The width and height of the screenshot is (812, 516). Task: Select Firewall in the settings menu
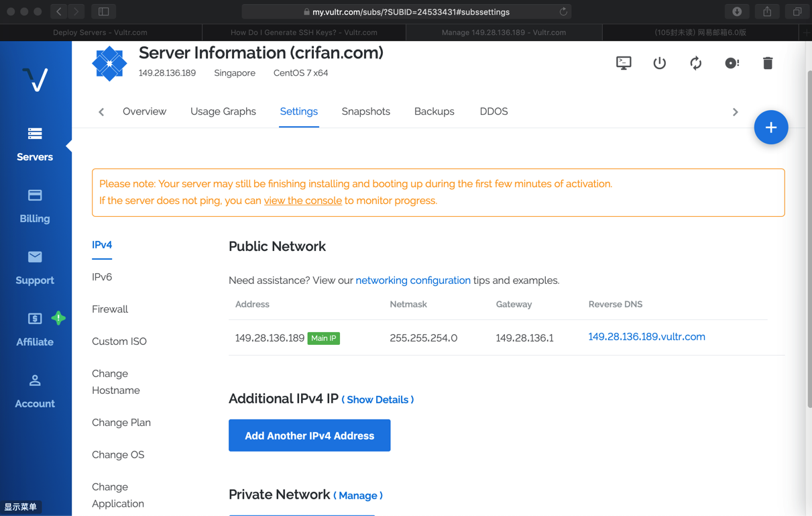pos(110,309)
